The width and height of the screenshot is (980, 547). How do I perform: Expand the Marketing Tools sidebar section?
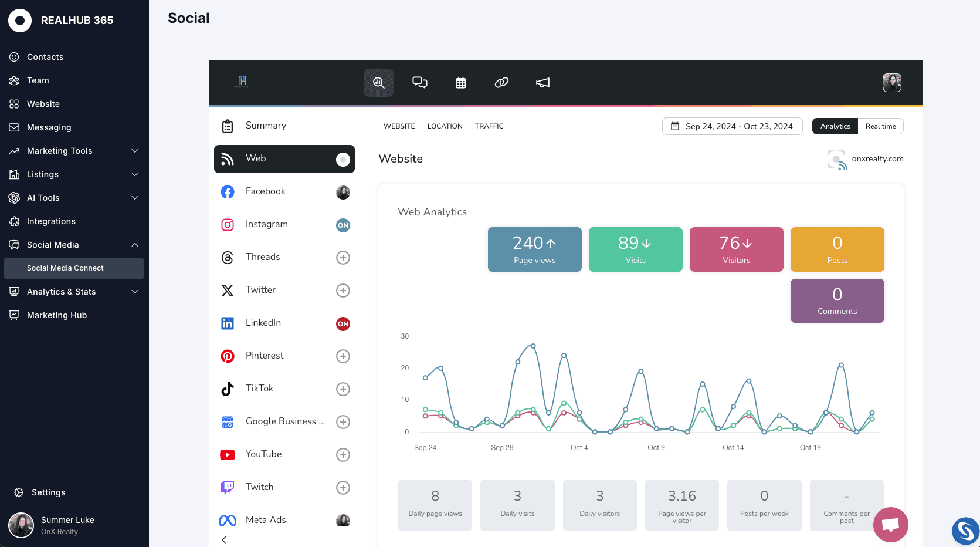point(59,151)
